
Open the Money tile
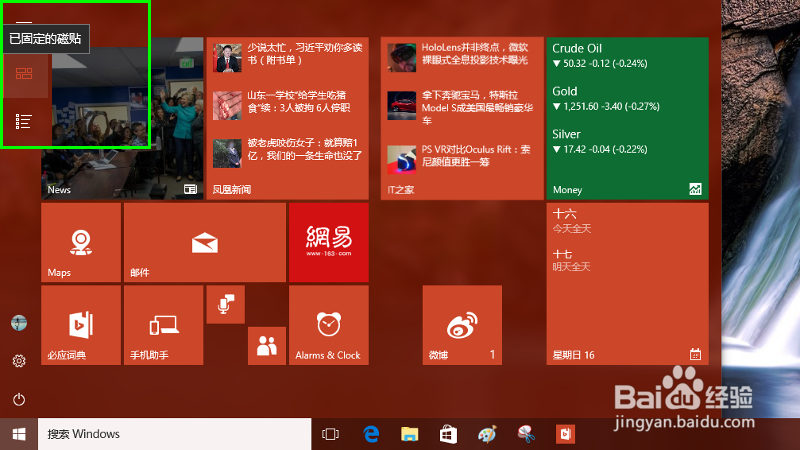(628, 118)
